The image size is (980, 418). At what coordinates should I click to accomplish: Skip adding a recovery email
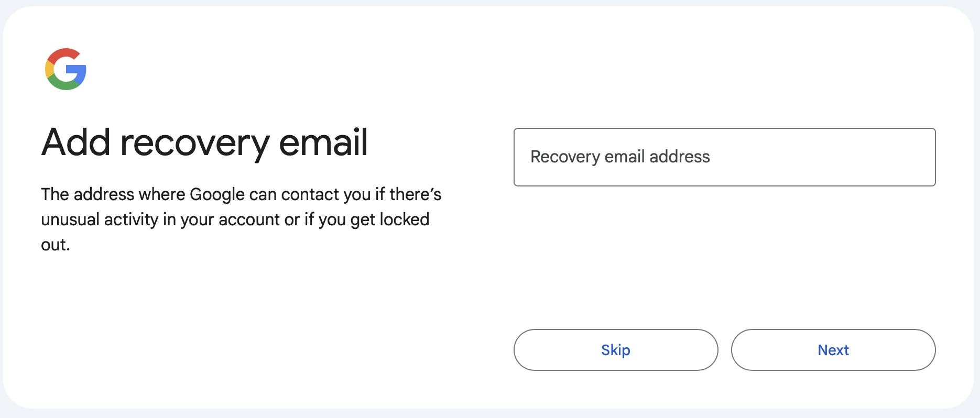coord(615,350)
